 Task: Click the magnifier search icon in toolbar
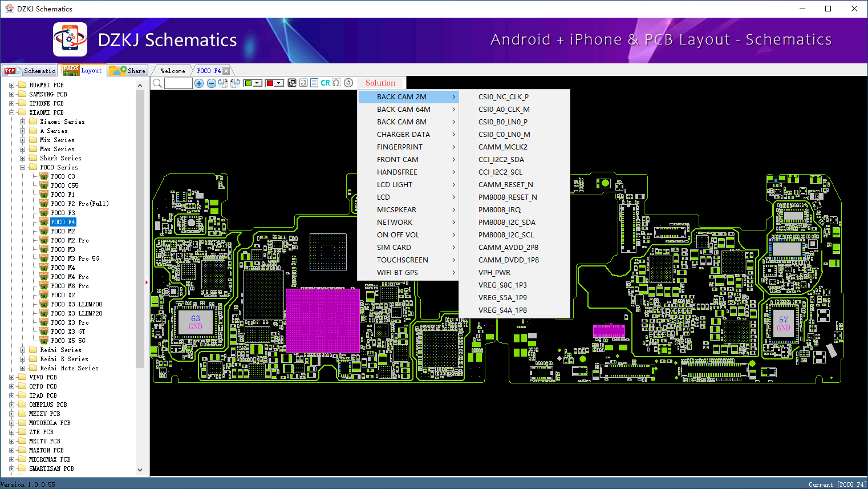[157, 83]
